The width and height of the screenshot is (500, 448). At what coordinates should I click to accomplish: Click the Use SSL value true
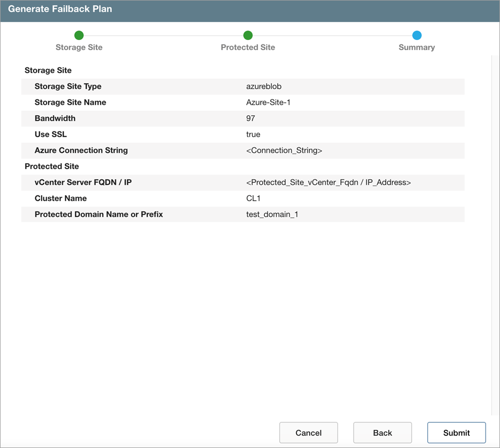[x=253, y=135]
